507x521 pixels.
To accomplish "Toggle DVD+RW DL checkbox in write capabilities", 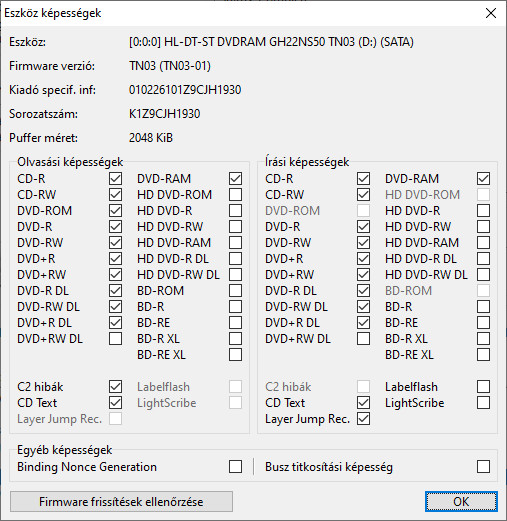I will coord(363,339).
